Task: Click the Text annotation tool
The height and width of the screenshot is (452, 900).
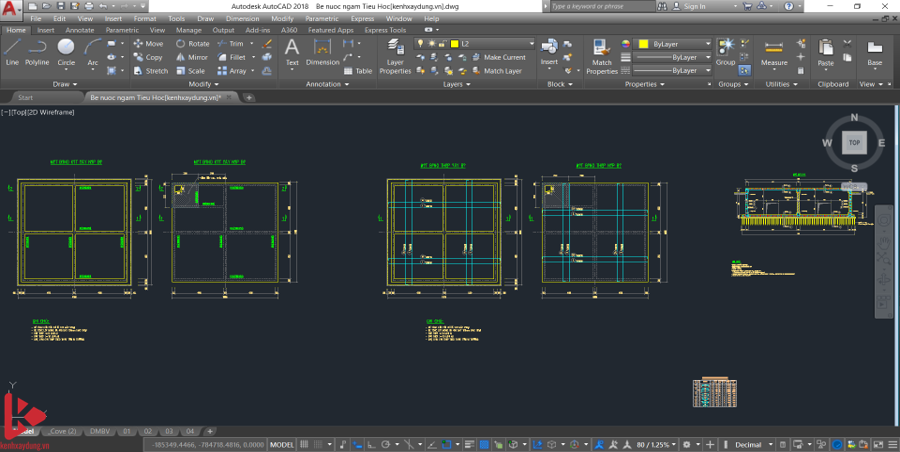Action: point(292,52)
